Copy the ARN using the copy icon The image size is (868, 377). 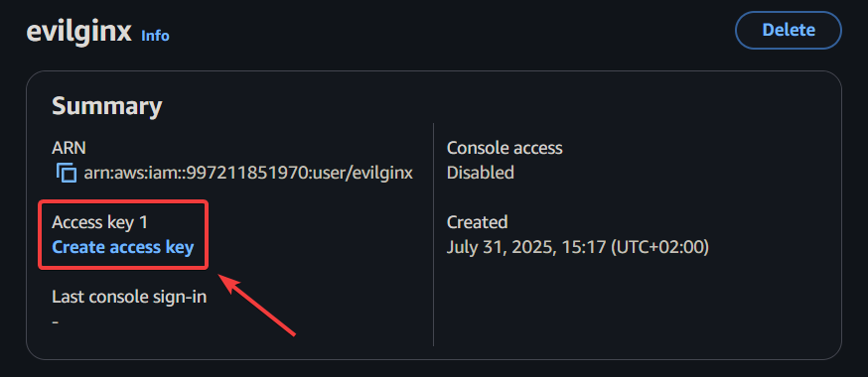66,173
